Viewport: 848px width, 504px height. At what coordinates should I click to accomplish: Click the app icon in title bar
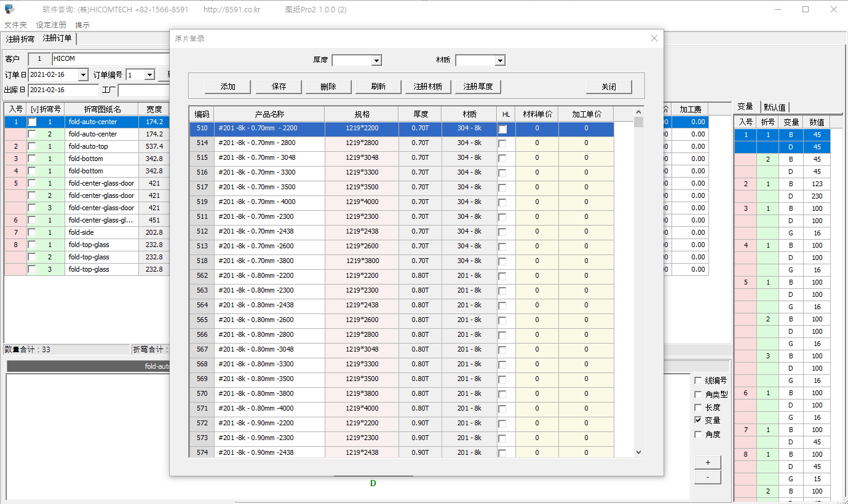pyautogui.click(x=9, y=9)
